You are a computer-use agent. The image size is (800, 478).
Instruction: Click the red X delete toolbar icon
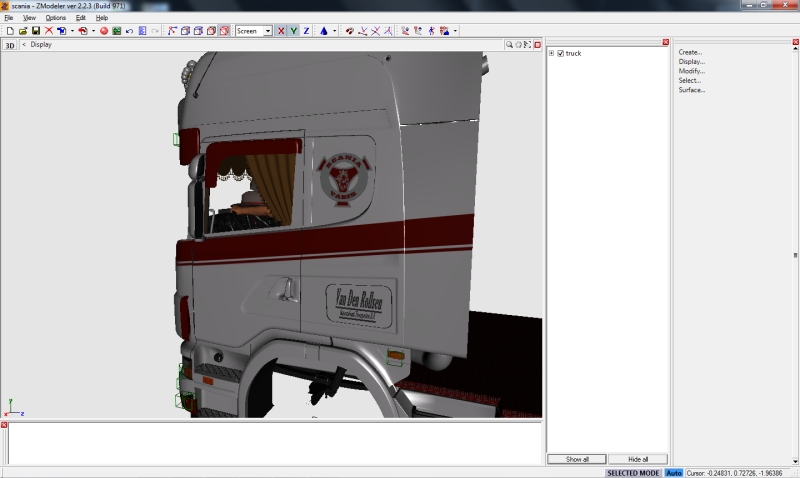48,31
